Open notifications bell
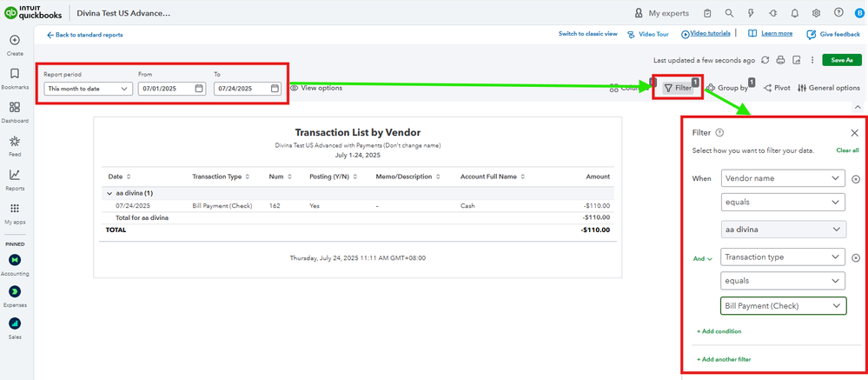Image resolution: width=868 pixels, height=380 pixels. coord(794,13)
